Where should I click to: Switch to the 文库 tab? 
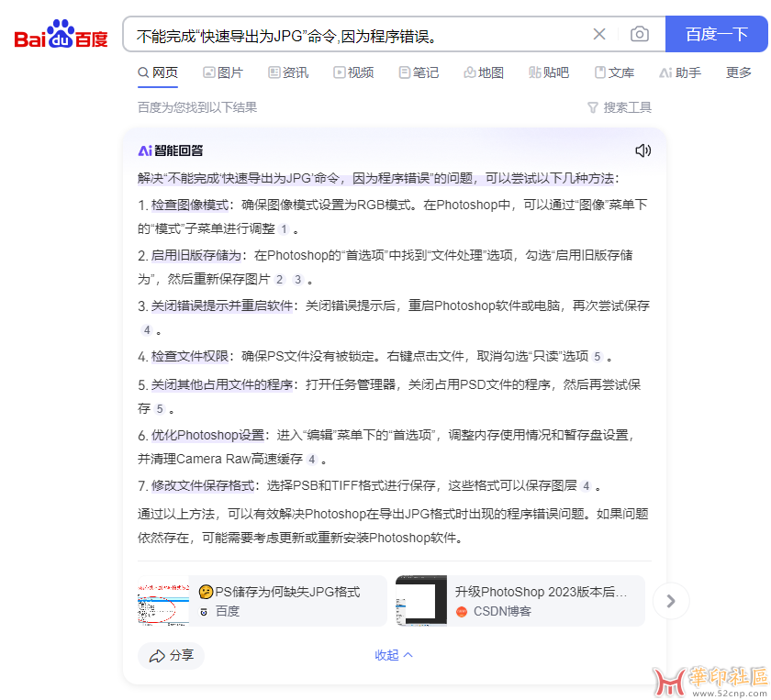[614, 72]
